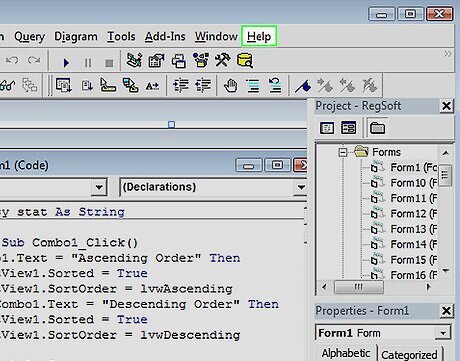Click the Start (run) play icon
Image resolution: width=460 pixels, height=361 pixels.
(x=66, y=62)
